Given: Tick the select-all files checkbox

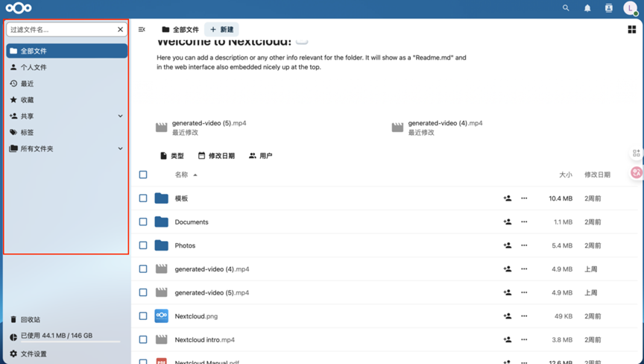Looking at the screenshot, I should click(143, 175).
